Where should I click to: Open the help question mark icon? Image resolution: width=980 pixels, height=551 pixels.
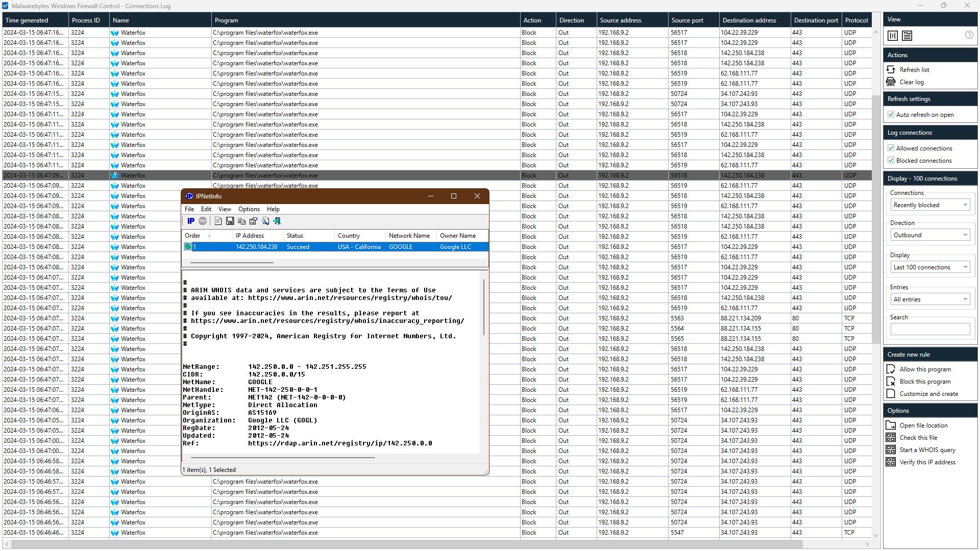(x=969, y=35)
